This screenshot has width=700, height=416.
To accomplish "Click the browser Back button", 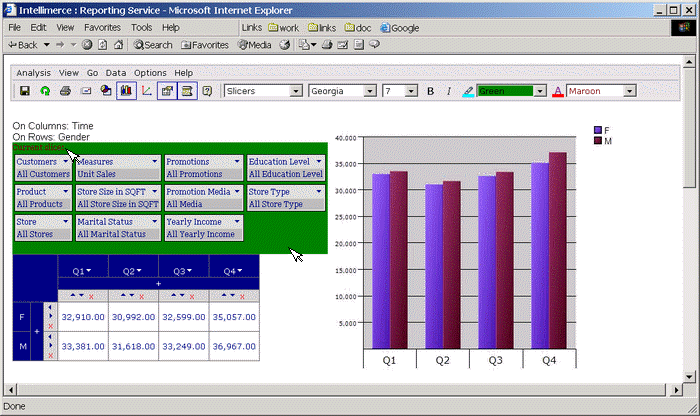I will click(24, 45).
